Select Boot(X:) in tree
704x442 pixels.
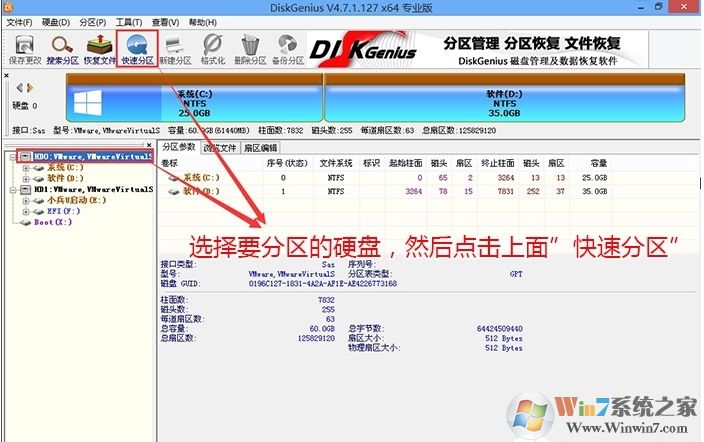53,222
